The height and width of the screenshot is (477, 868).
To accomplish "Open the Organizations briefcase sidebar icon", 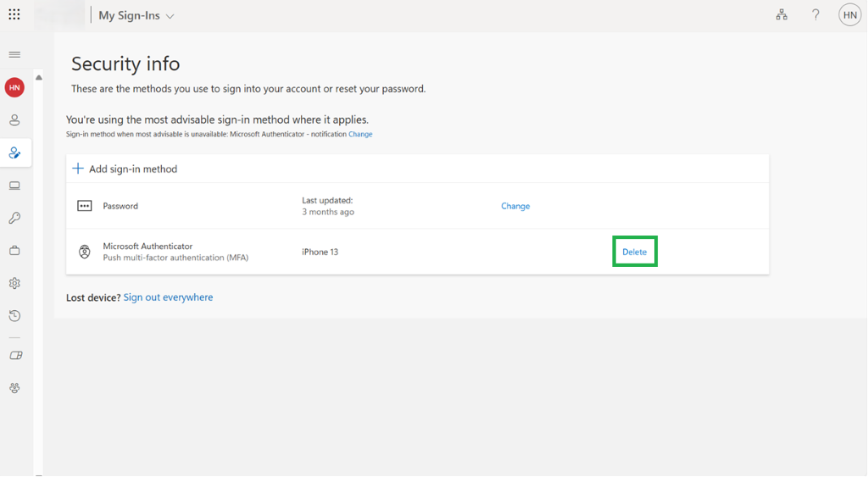I will 15,251.
